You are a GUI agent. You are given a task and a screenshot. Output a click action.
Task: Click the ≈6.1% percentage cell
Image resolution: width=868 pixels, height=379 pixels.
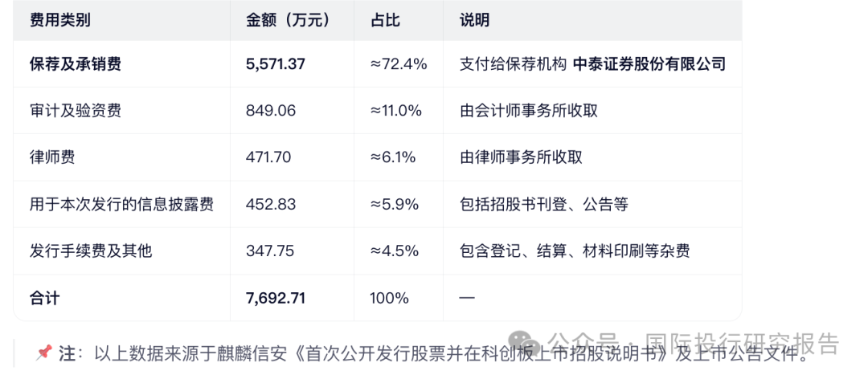[393, 157]
